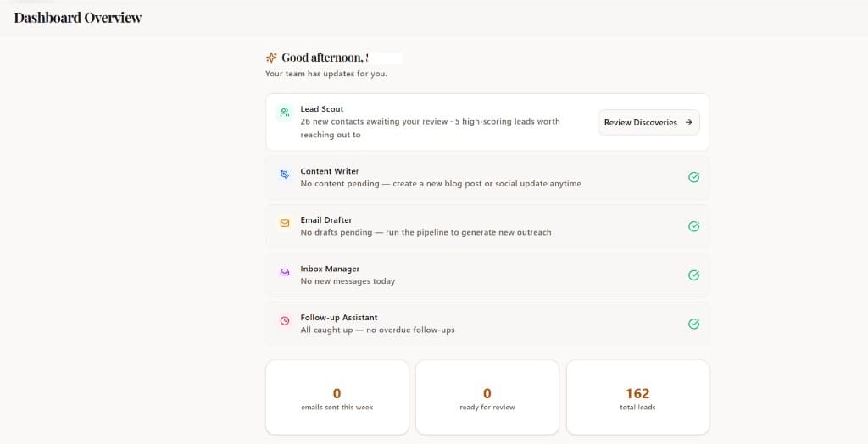
Task: Click the 'emails sent this week' label
Action: tap(337, 408)
